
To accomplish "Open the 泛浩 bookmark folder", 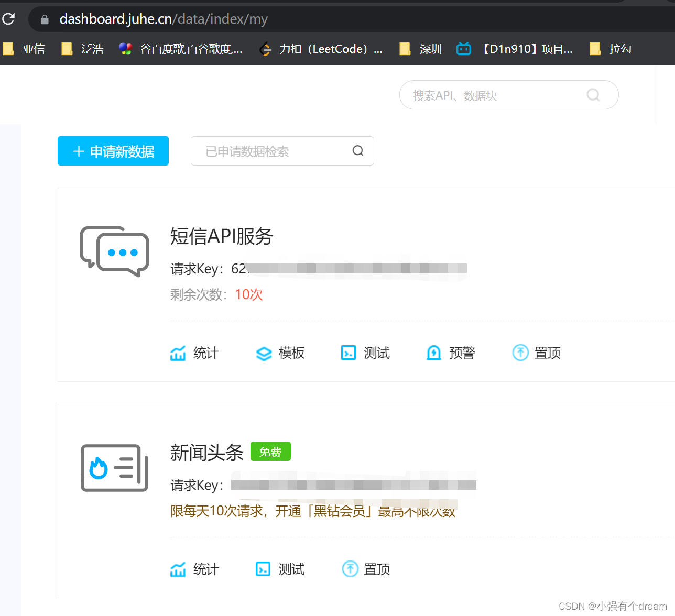I will click(82, 49).
